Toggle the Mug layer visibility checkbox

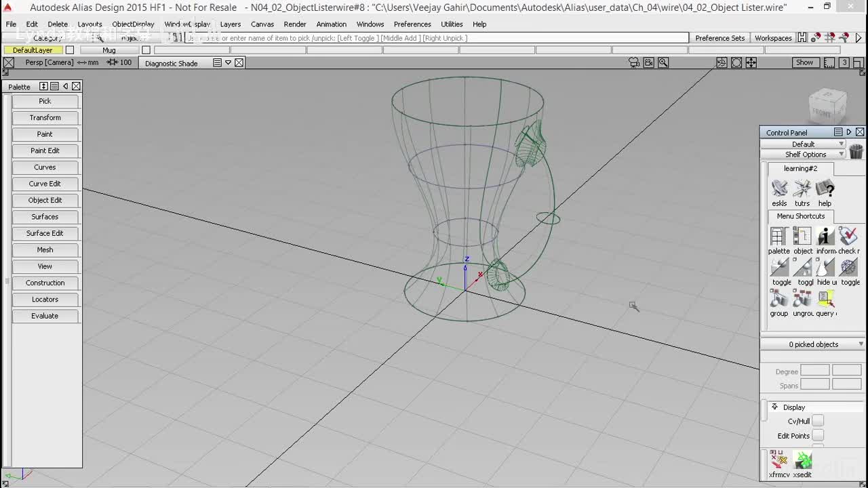(146, 50)
